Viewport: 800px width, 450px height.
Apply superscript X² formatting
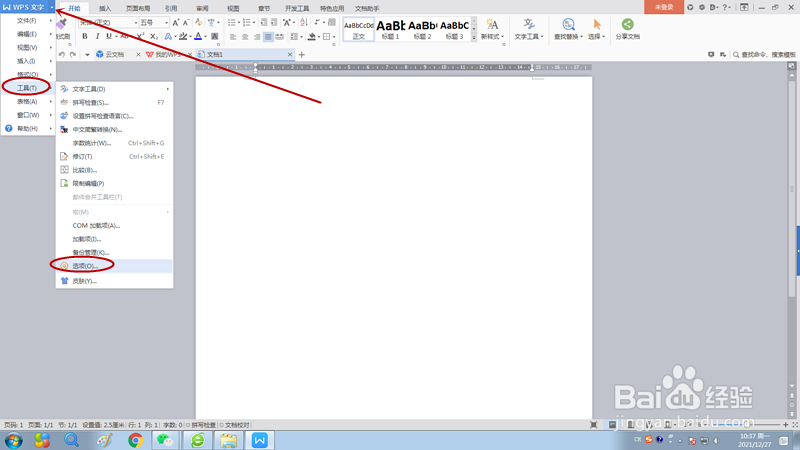140,36
